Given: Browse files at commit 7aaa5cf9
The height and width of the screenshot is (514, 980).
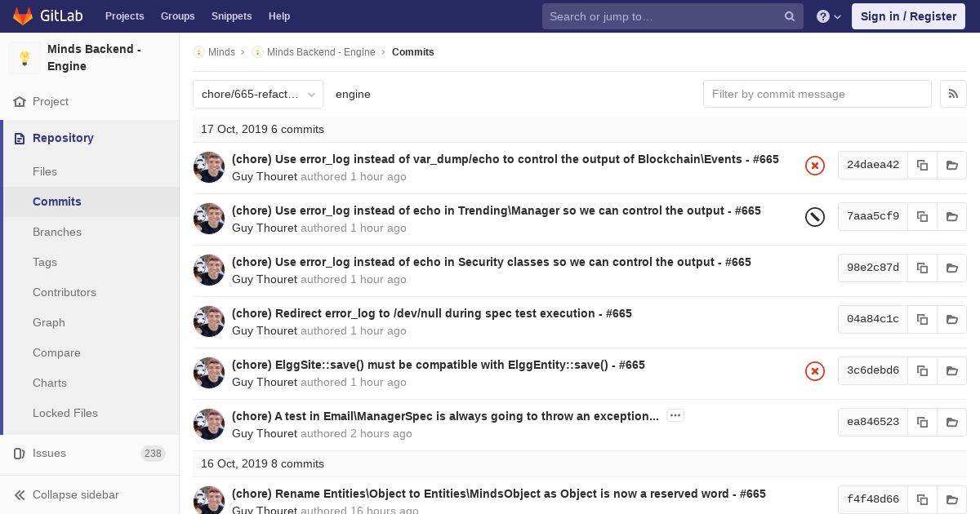Looking at the screenshot, I should [x=951, y=216].
